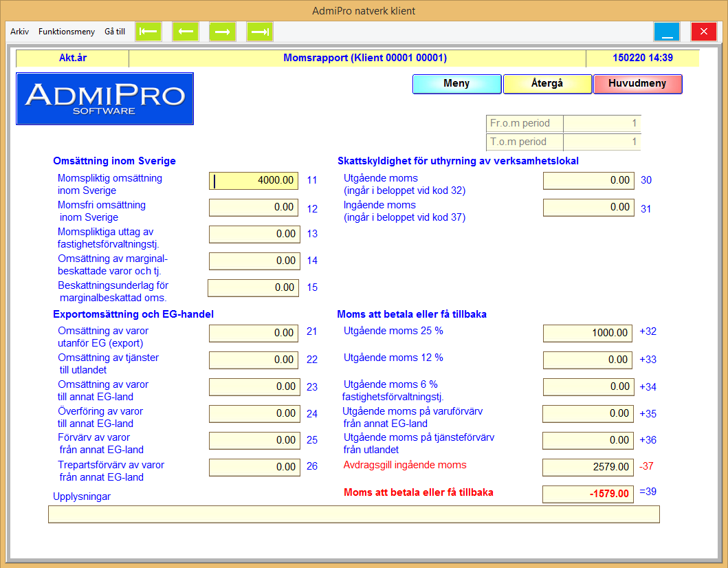Select the T.o.m period field

coord(602,142)
